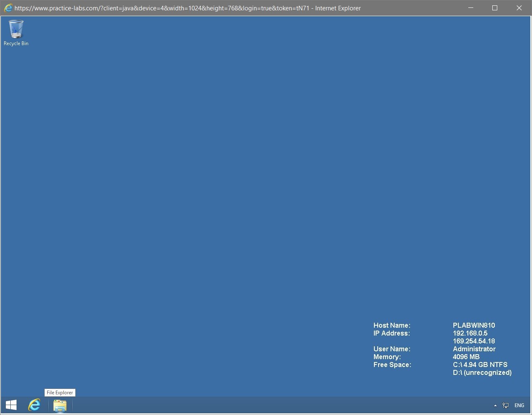Minimize the Internet Explorer window
The image size is (532, 415).
[470, 7]
